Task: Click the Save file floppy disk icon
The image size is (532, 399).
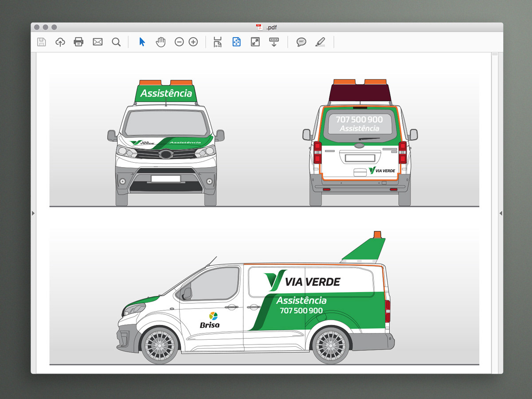Action: (x=42, y=42)
